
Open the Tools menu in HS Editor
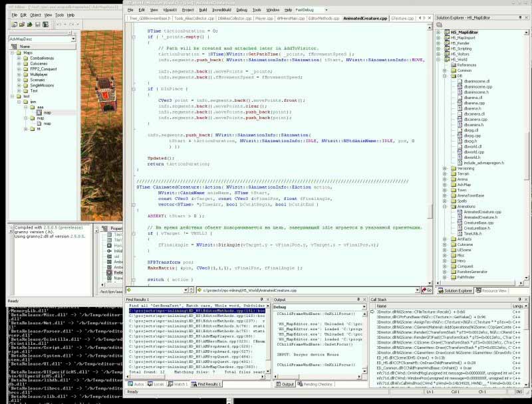click(x=60, y=14)
